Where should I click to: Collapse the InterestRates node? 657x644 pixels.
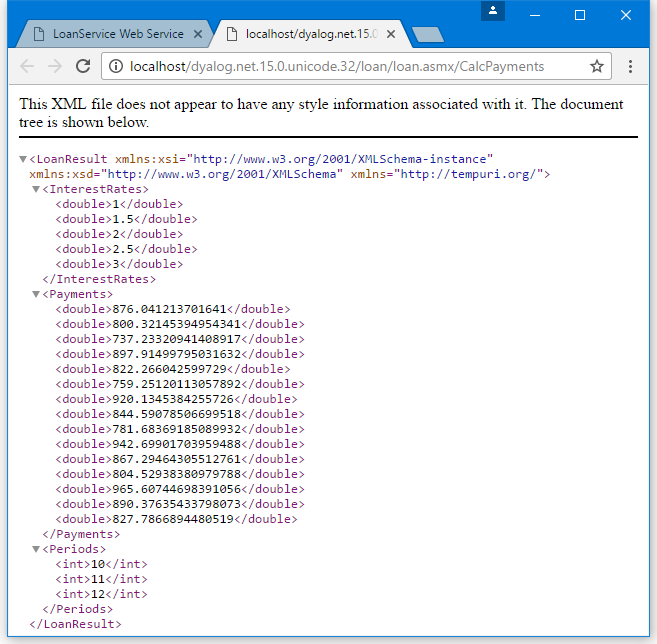tap(36, 190)
